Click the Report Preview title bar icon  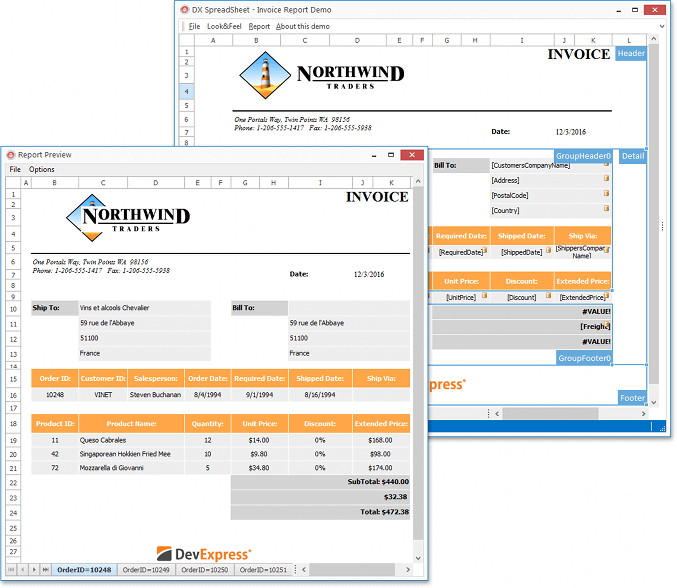[x=10, y=155]
